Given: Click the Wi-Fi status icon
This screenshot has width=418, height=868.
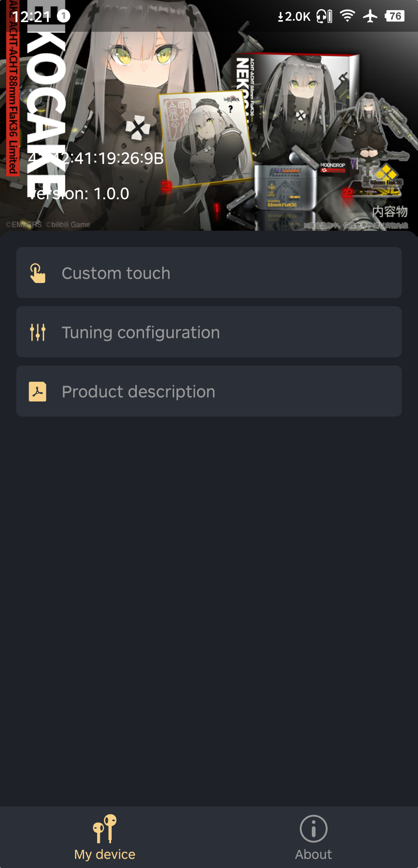Looking at the screenshot, I should click(347, 16).
